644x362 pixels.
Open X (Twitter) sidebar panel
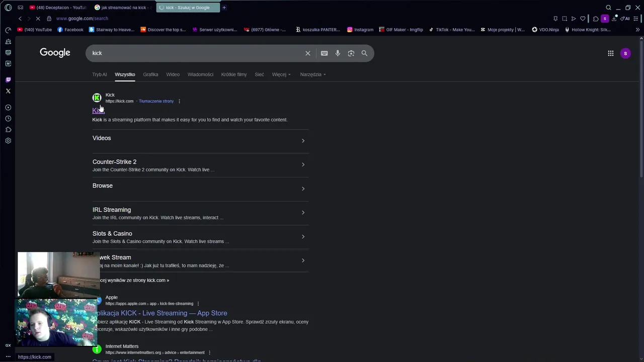point(8,91)
